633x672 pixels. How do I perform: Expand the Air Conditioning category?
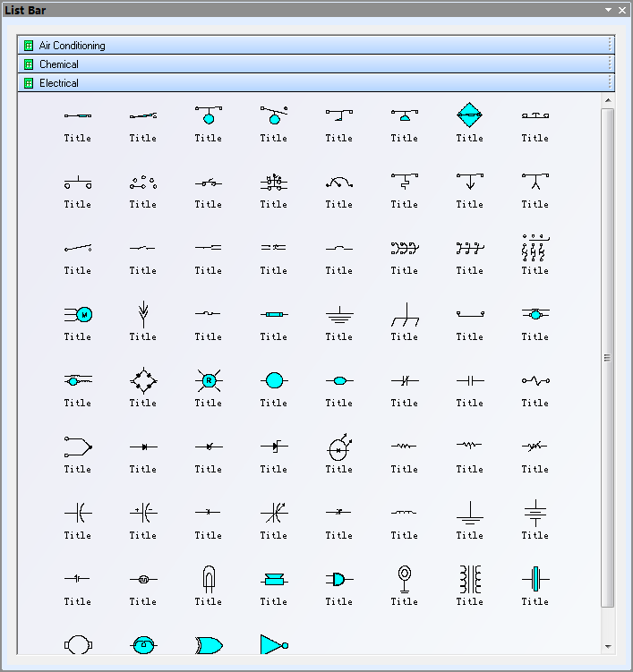(72, 46)
